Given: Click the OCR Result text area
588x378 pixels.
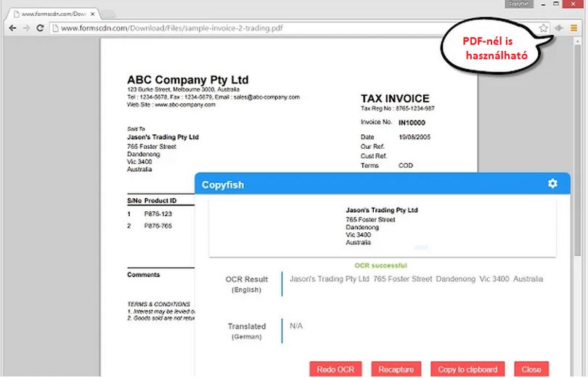Looking at the screenshot, I should point(416,284).
